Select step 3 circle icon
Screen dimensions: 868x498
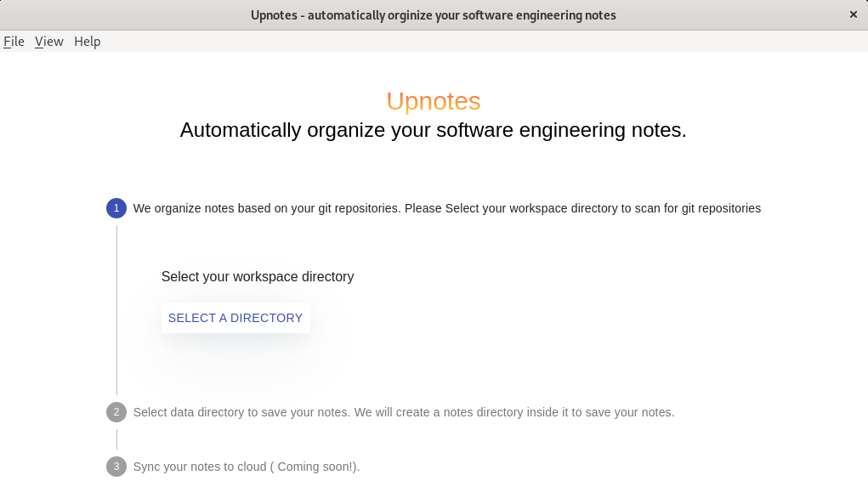tap(116, 467)
